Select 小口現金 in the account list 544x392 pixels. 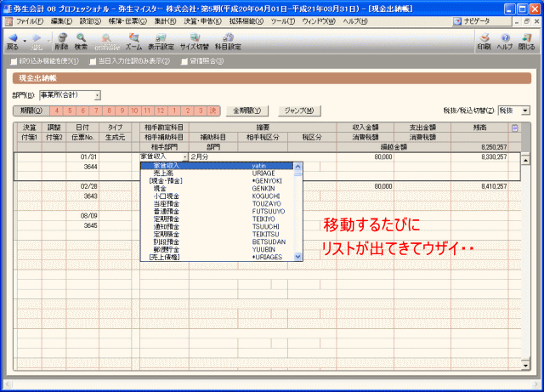click(x=218, y=196)
